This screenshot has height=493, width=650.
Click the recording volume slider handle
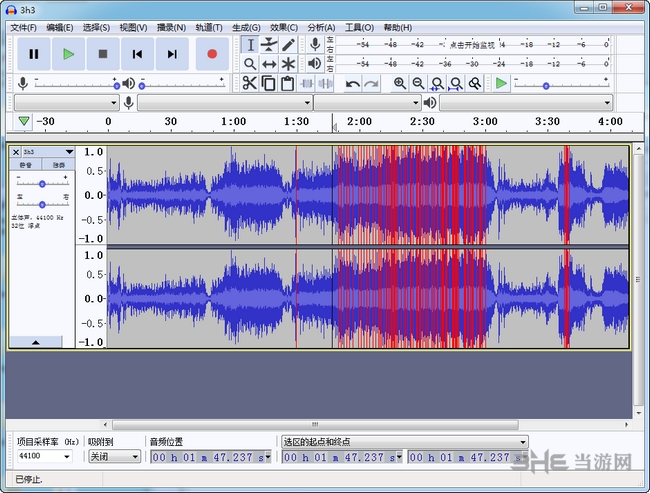tap(116, 86)
